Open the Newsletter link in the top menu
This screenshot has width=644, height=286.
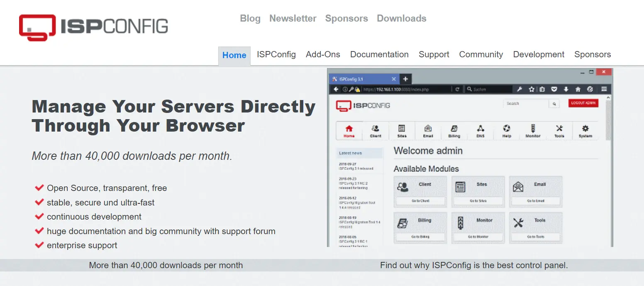click(x=293, y=18)
